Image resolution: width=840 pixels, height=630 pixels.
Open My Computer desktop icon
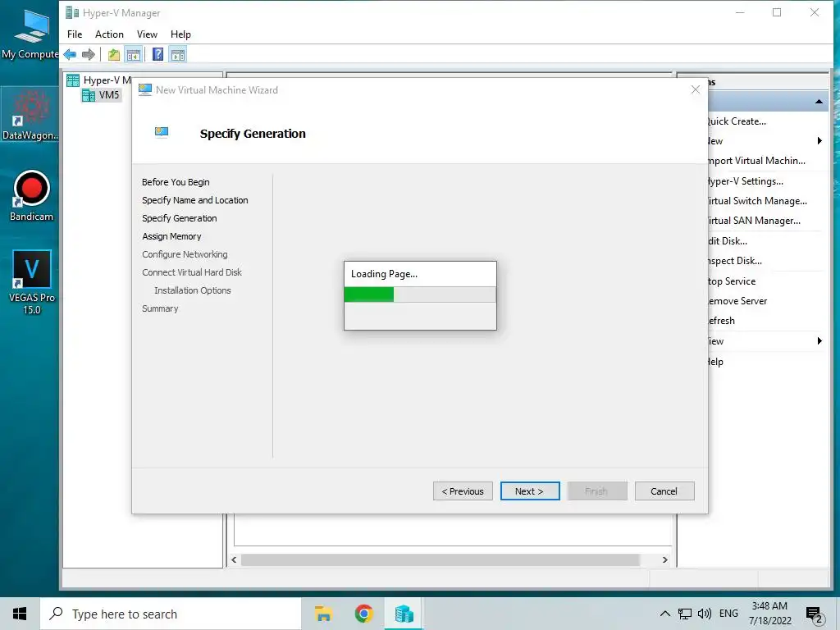click(30, 33)
